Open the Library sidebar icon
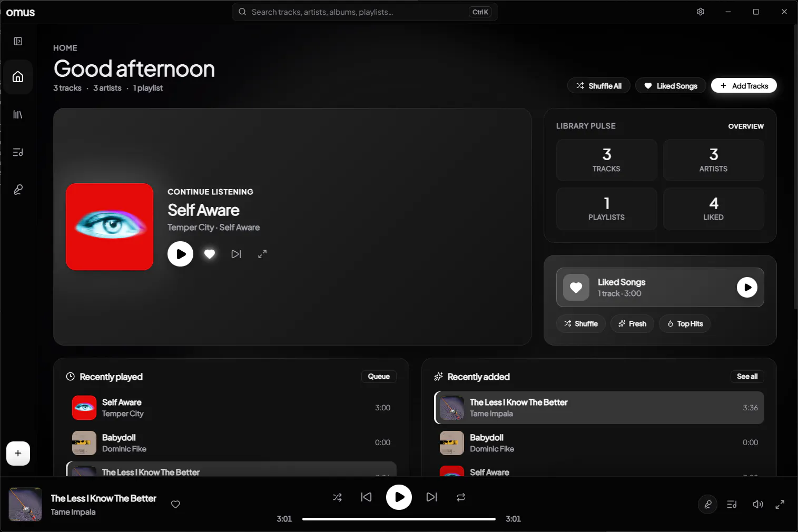The height and width of the screenshot is (532, 798). point(18,114)
